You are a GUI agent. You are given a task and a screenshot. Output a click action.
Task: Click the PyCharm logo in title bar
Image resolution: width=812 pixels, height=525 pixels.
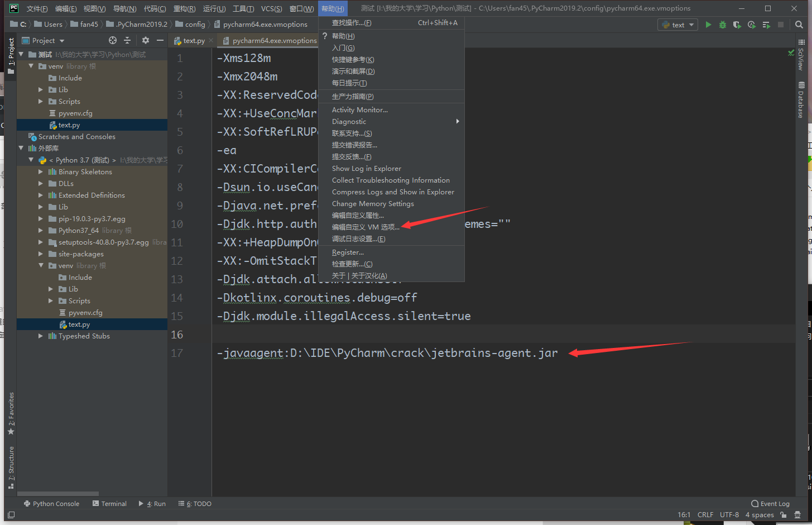pyautogui.click(x=14, y=8)
